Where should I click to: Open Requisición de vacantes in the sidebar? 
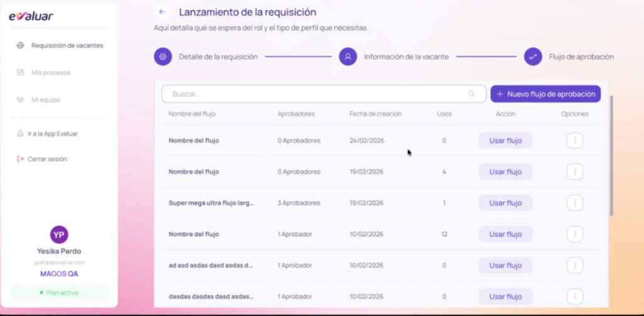(67, 45)
